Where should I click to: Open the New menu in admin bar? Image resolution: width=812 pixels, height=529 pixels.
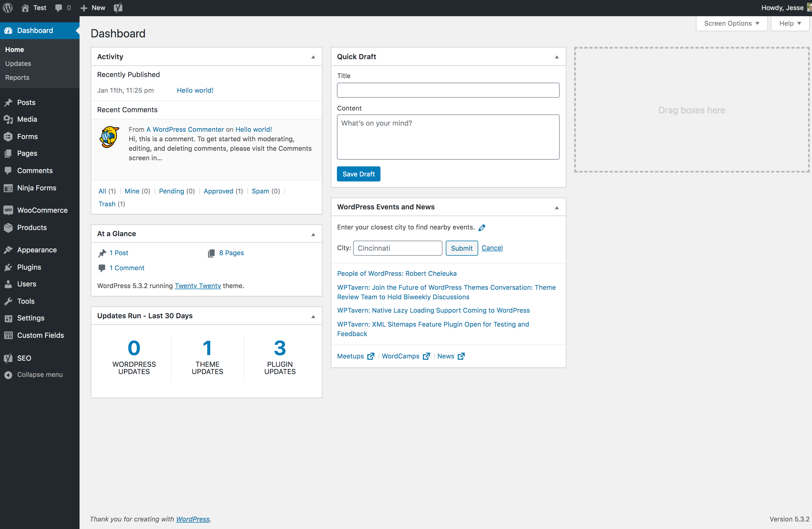click(x=92, y=8)
